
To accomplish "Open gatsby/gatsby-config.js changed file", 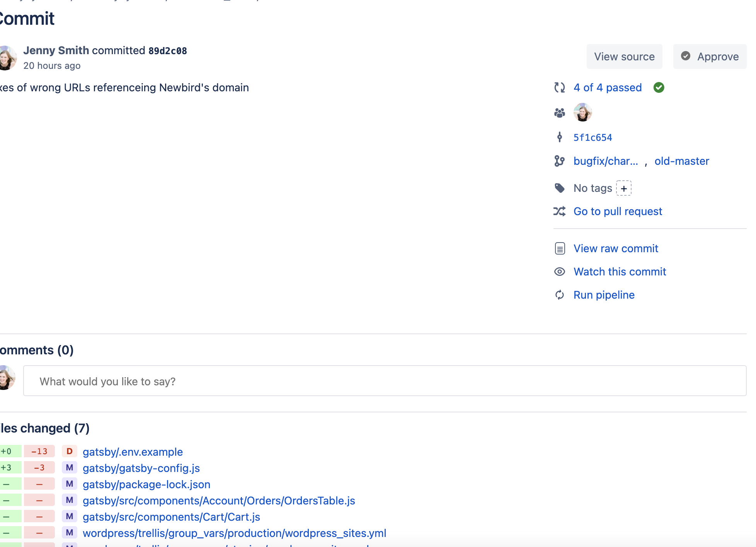I will [x=141, y=468].
